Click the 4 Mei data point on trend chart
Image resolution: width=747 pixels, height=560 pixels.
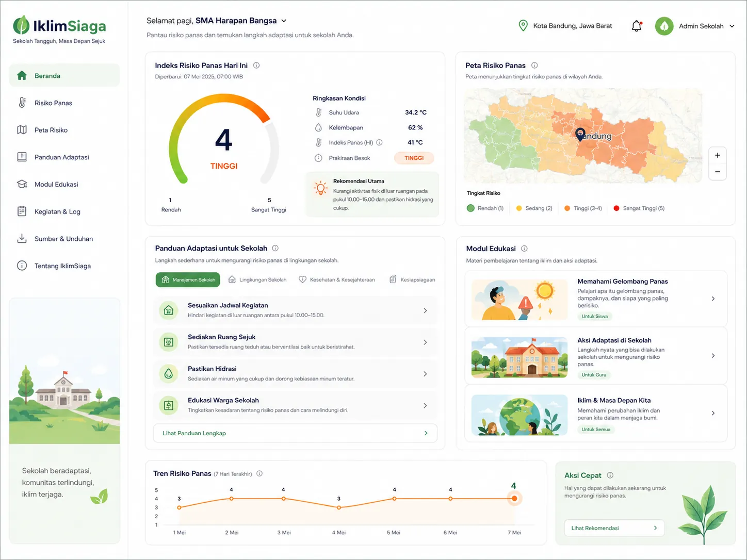[x=339, y=507]
